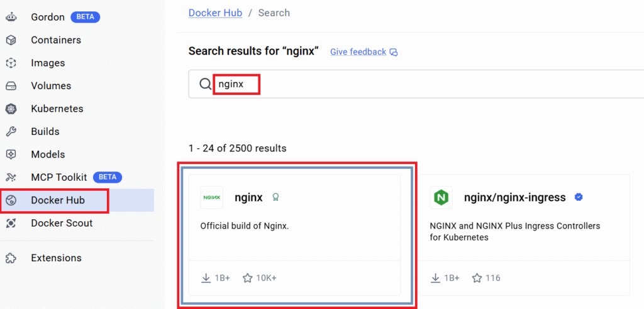This screenshot has height=309, width=644.
Task: Click the BETA badge beside MCP Toolkit
Action: 108,177
